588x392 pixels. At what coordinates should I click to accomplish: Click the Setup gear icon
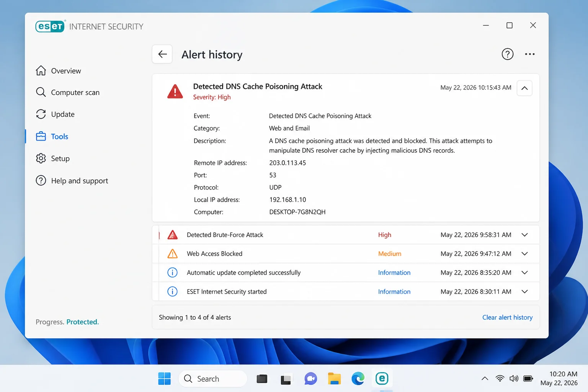point(41,158)
